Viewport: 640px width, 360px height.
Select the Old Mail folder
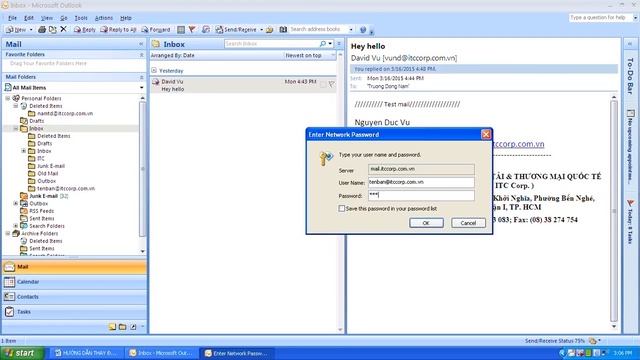pos(48,173)
